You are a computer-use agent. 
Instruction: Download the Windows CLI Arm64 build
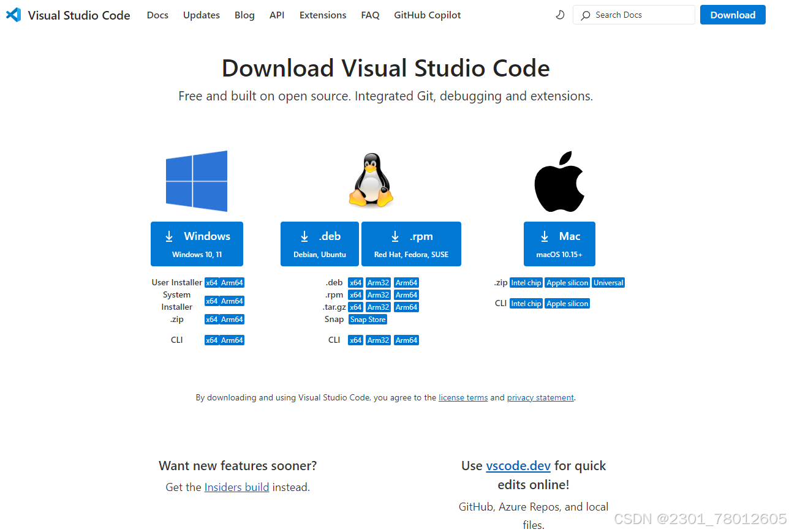coord(232,340)
